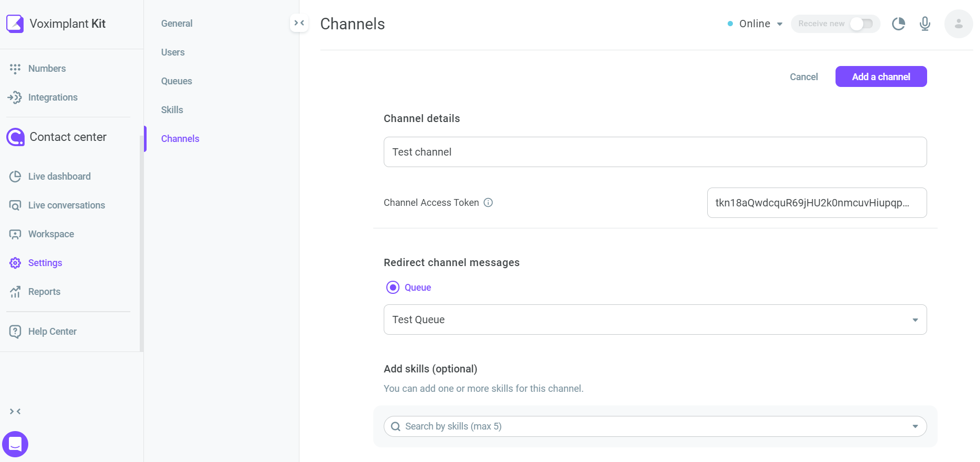This screenshot has height=462, width=980.
Task: Open the Queues settings tab
Action: [176, 81]
